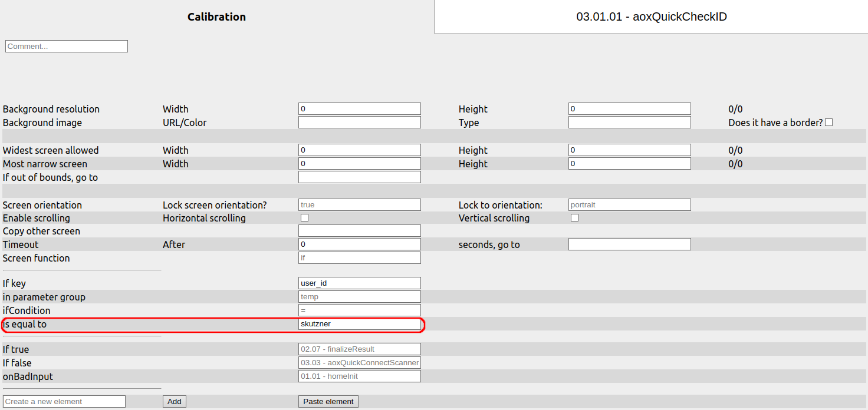The image size is (868, 410).
Task: Click the Paste element button
Action: (328, 402)
